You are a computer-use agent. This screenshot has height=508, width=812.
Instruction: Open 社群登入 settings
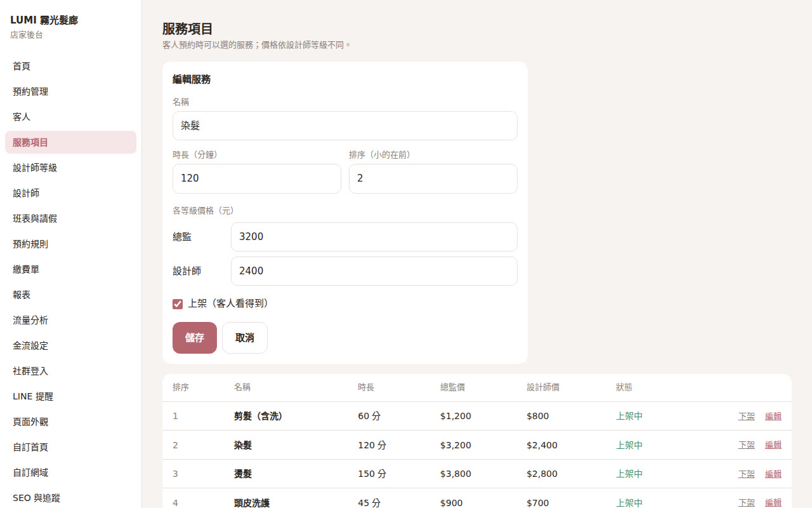pyautogui.click(x=70, y=371)
